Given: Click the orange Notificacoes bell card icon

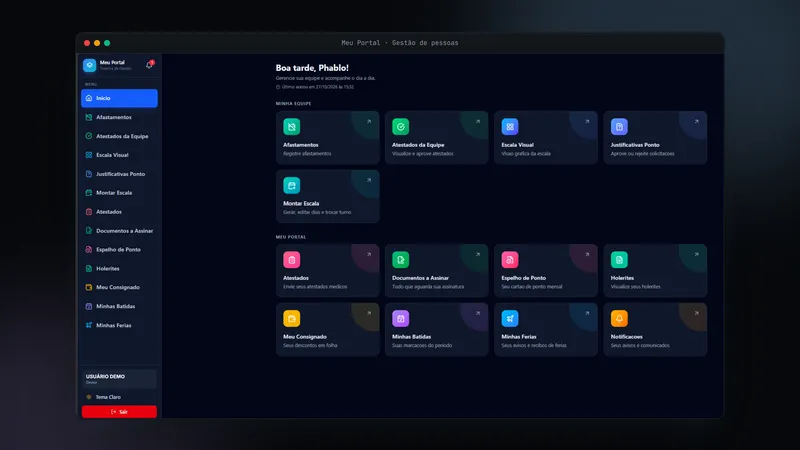Looking at the screenshot, I should coord(619,318).
